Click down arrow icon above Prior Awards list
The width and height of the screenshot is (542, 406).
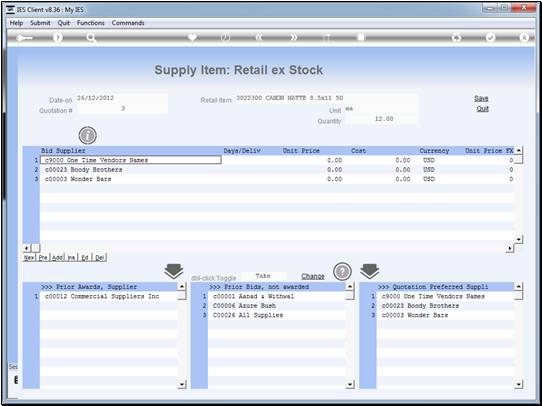(x=174, y=271)
